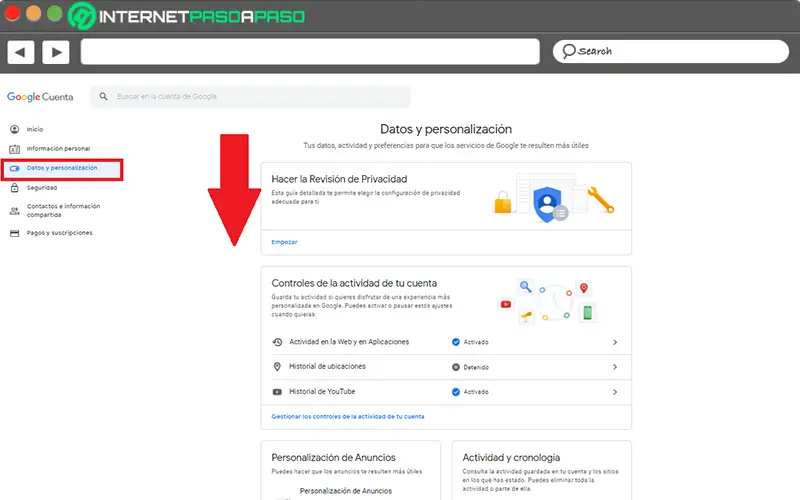
Task: Click the Actividad y cronología card heading
Action: click(511, 458)
